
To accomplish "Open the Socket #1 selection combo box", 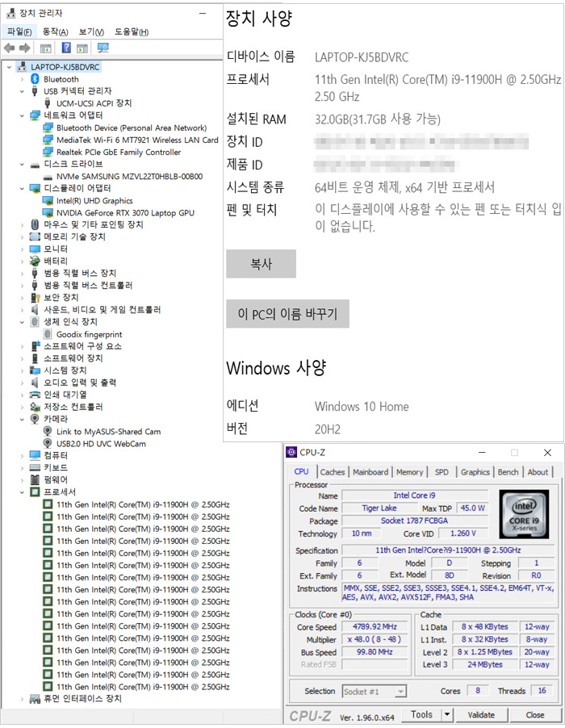I will (375, 691).
